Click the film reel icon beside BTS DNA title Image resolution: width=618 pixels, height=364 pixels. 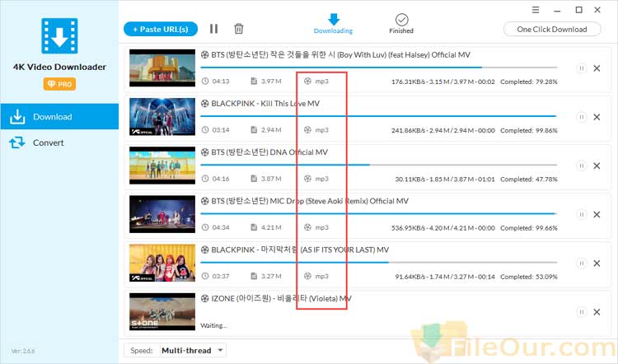tap(204, 152)
